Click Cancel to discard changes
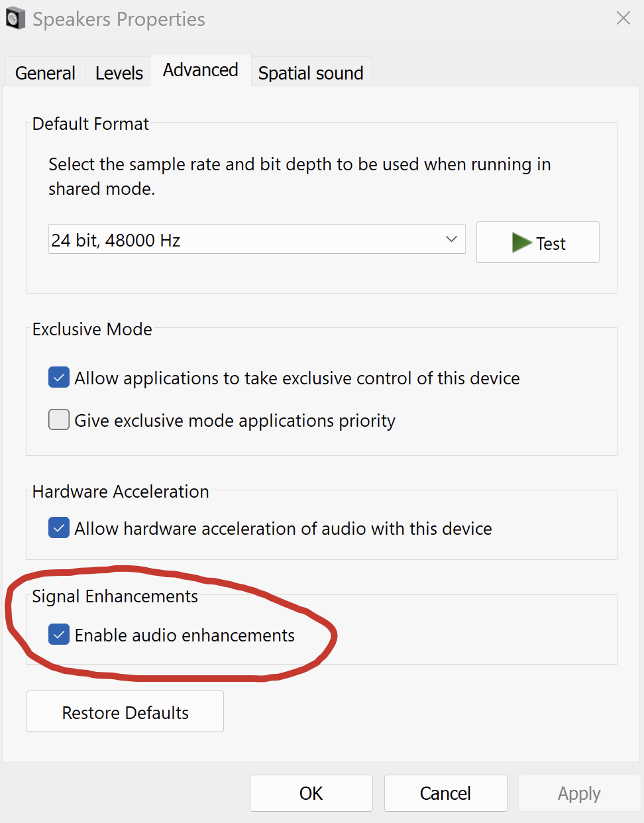Image resolution: width=644 pixels, height=823 pixels. point(445,793)
